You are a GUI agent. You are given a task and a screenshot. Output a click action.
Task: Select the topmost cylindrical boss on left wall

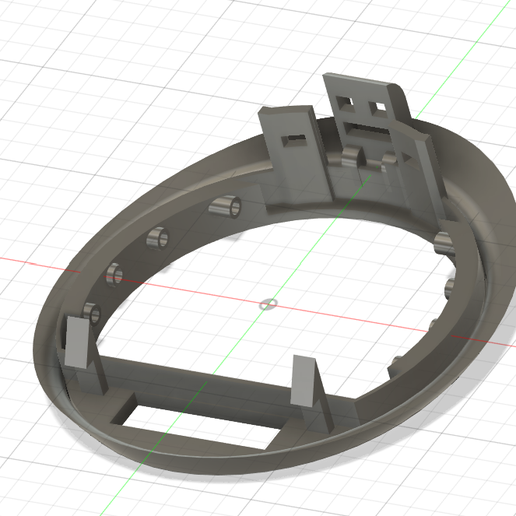(226, 207)
